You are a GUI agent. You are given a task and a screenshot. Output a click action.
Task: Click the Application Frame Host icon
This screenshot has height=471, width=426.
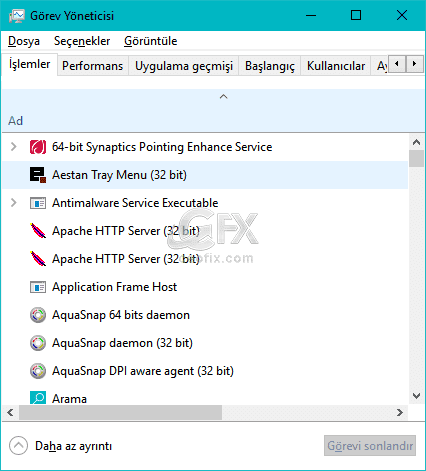38,287
